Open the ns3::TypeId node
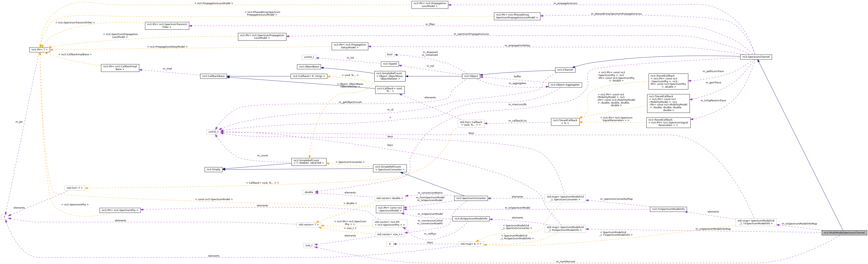The image size is (868, 264). coord(390,64)
